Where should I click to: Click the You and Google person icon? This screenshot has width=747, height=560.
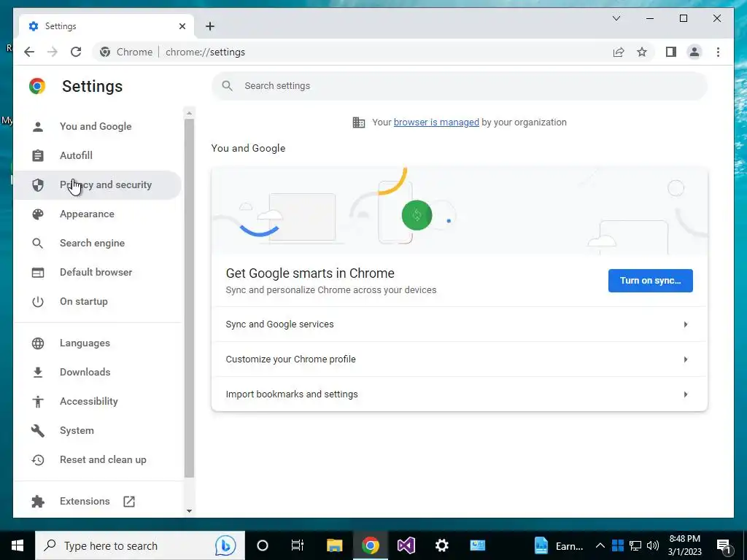point(38,127)
